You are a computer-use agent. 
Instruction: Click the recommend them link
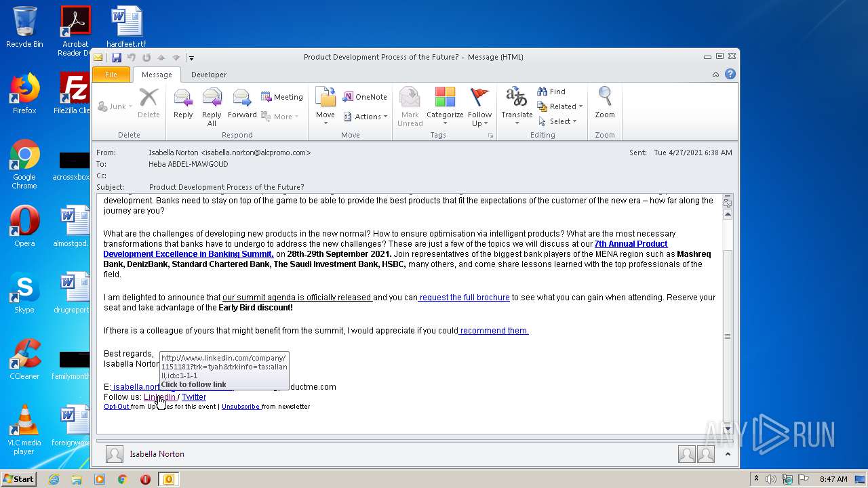(494, 331)
